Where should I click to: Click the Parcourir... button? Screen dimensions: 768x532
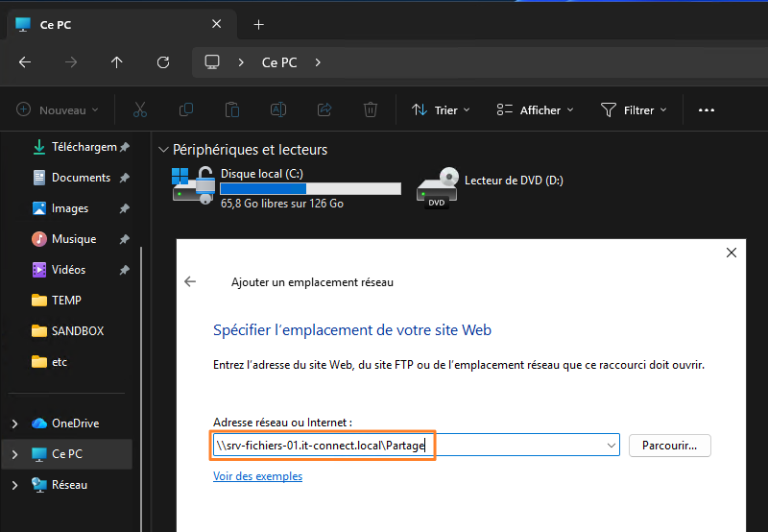pos(669,446)
